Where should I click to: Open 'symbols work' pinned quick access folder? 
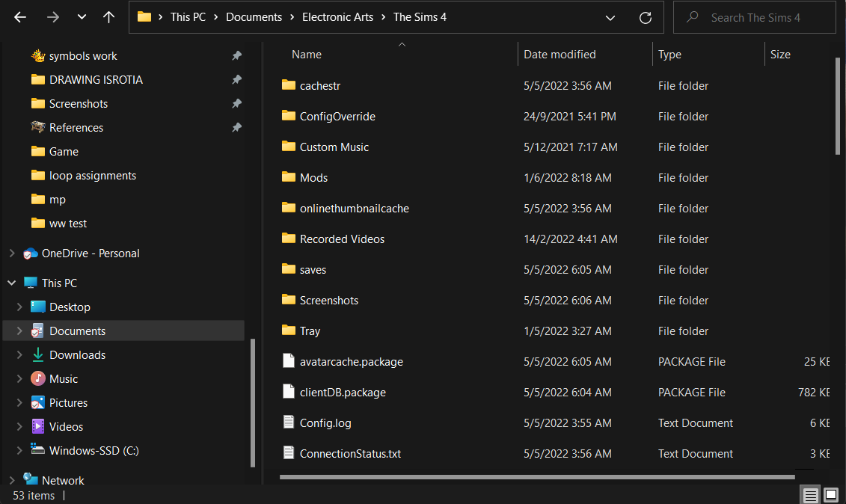point(83,56)
